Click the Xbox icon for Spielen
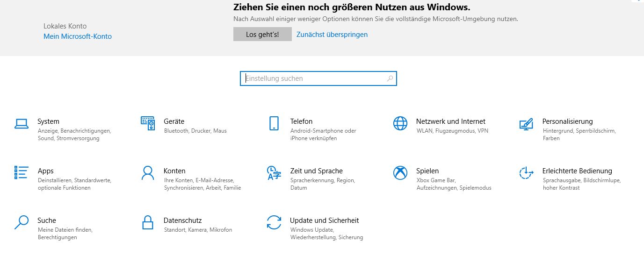Image resolution: width=644 pixels, height=256 pixels. pos(400,173)
